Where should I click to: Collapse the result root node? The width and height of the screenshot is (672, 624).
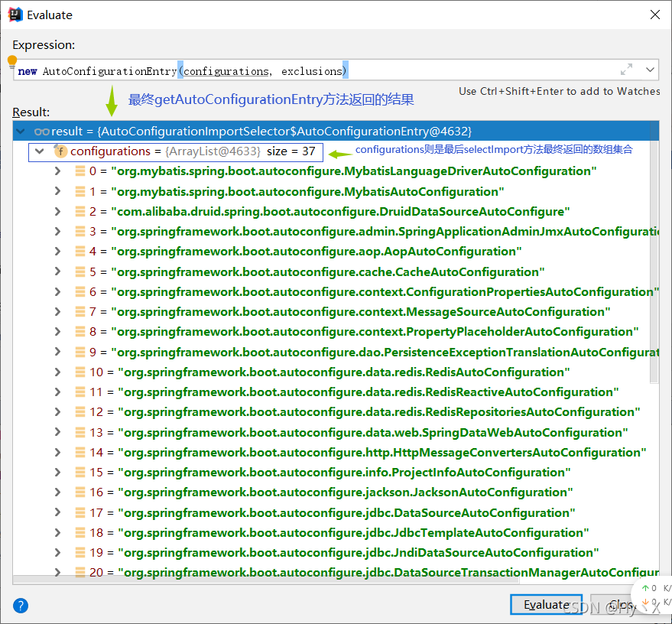[x=20, y=131]
